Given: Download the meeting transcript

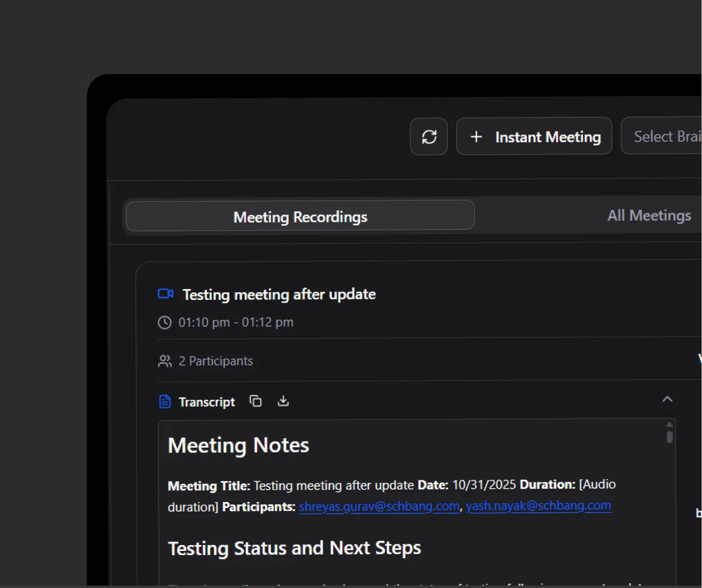Looking at the screenshot, I should pyautogui.click(x=283, y=401).
